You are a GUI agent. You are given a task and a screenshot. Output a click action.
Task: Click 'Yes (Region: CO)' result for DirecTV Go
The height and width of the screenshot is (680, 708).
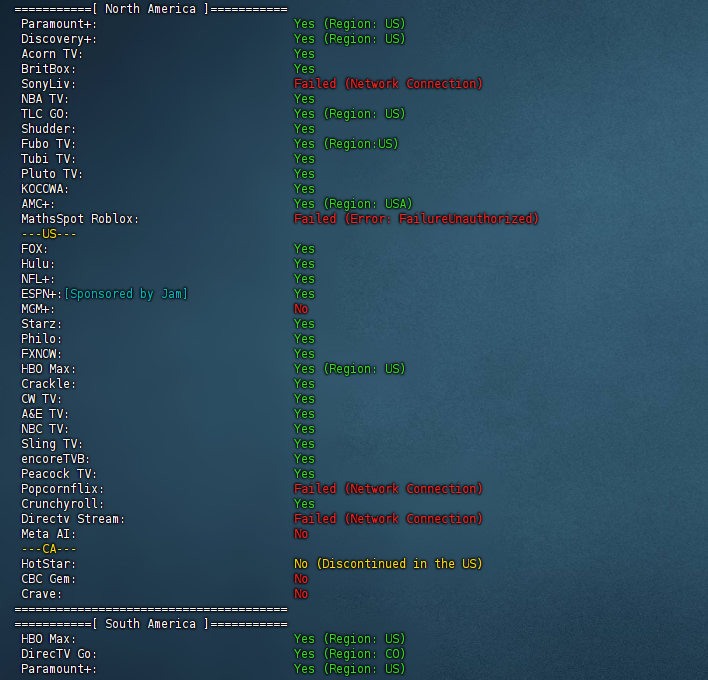click(349, 654)
